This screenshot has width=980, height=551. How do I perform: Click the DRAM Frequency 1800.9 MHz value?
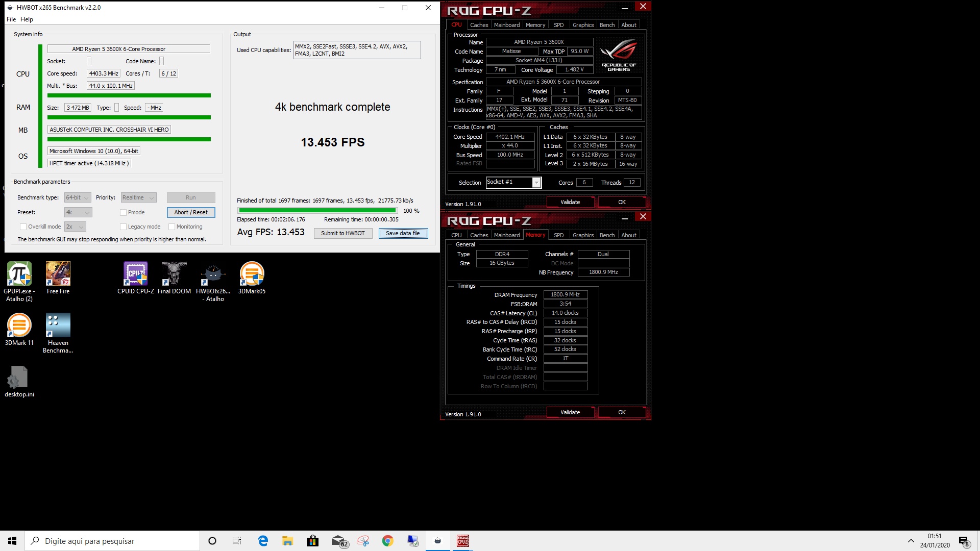(565, 294)
